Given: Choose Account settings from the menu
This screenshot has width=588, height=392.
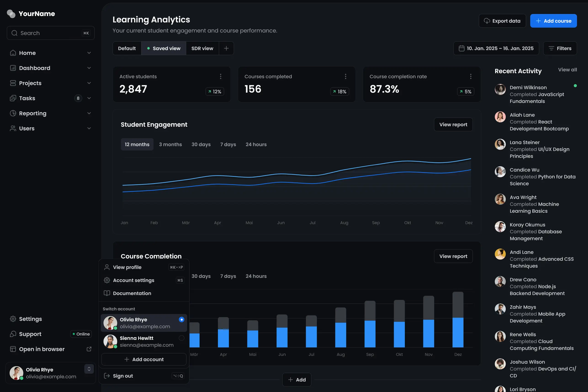Looking at the screenshot, I should click(134, 280).
